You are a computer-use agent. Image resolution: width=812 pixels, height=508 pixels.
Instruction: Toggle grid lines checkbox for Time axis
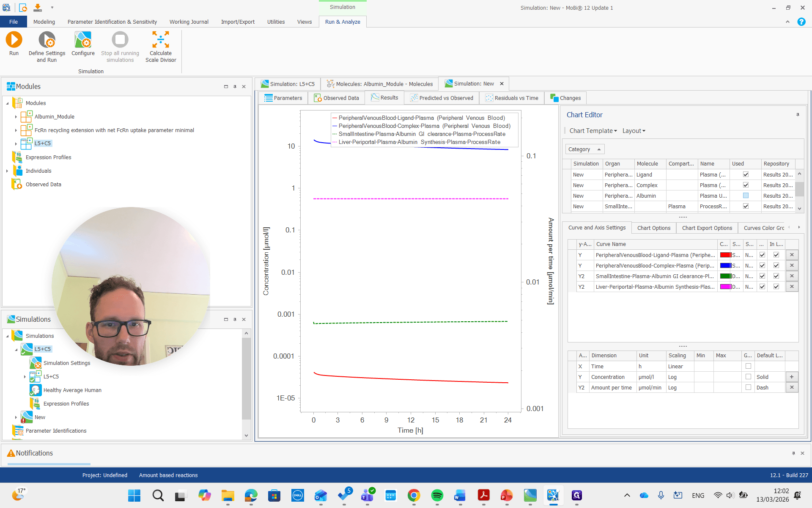(x=748, y=366)
